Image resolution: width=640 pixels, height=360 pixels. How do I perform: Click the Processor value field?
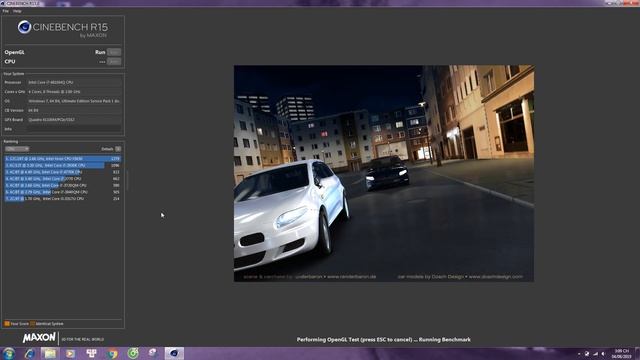pos(74,82)
